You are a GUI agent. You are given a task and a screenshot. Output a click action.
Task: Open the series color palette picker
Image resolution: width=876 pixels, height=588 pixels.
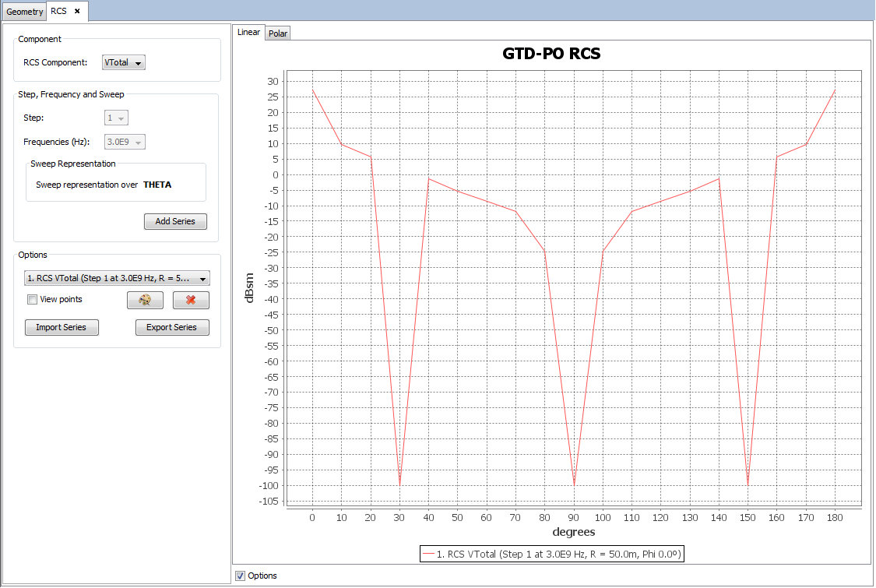pyautogui.click(x=145, y=301)
